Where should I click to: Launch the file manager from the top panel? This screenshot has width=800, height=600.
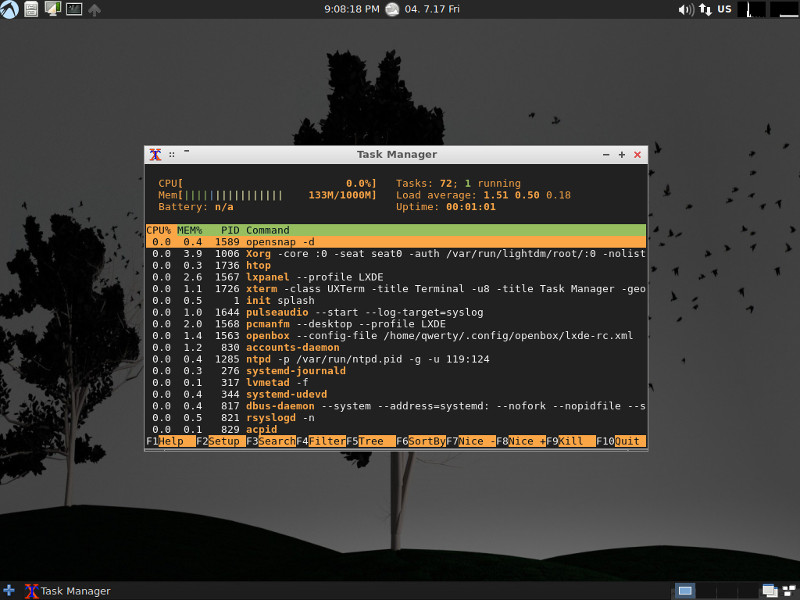point(31,8)
